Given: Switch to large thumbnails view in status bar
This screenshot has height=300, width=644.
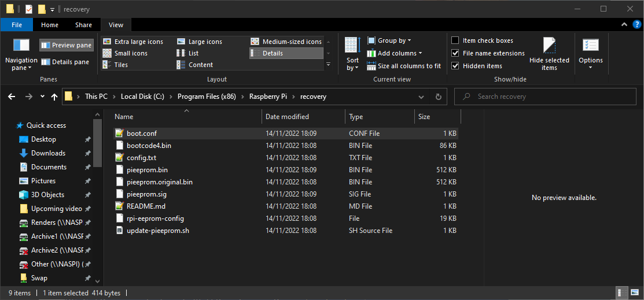Looking at the screenshot, I should (x=635, y=292).
